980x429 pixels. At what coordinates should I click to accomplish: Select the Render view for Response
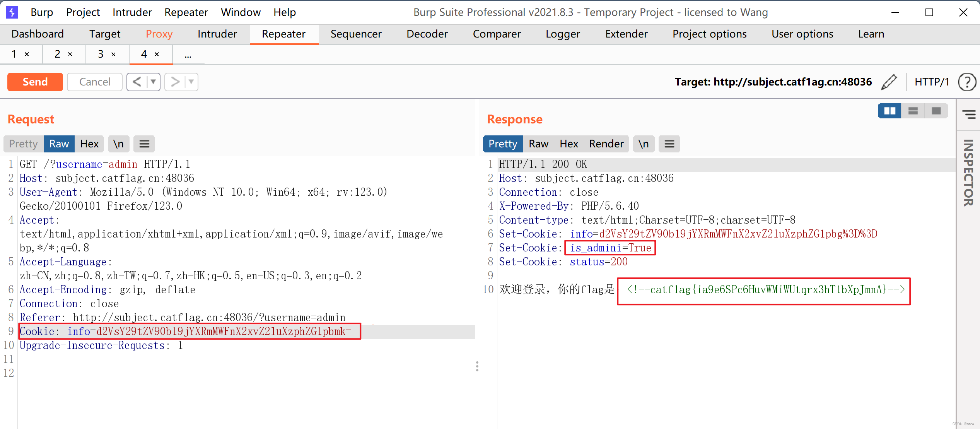(x=606, y=143)
